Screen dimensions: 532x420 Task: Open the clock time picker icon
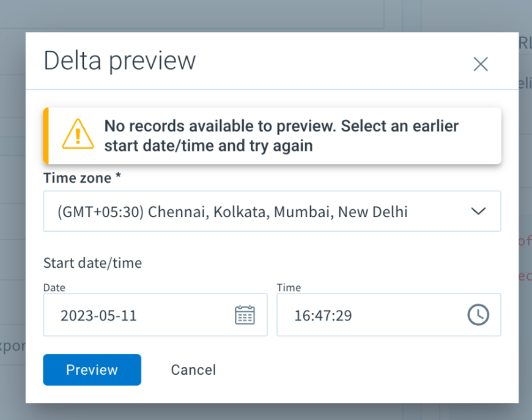pos(478,315)
